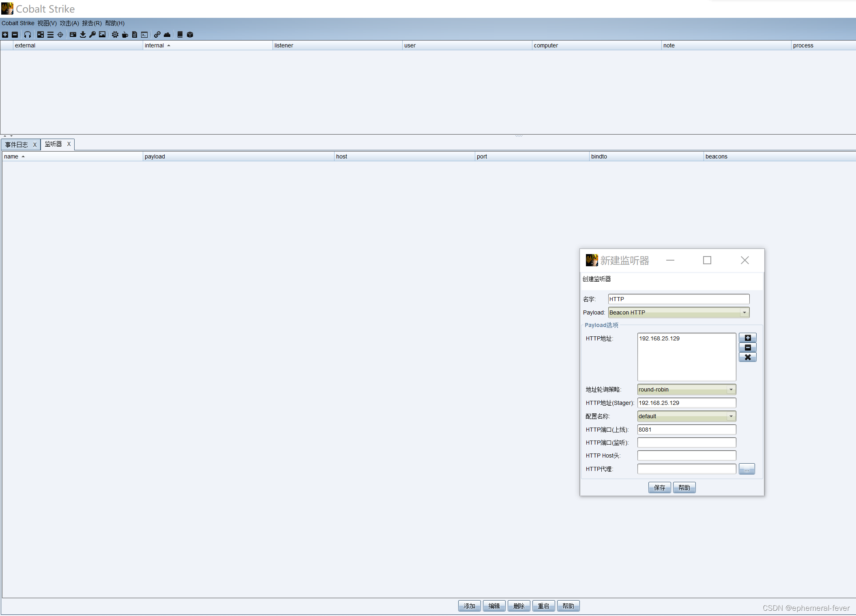This screenshot has width=856, height=616.
Task: Click the listener column header
Action: point(337,45)
